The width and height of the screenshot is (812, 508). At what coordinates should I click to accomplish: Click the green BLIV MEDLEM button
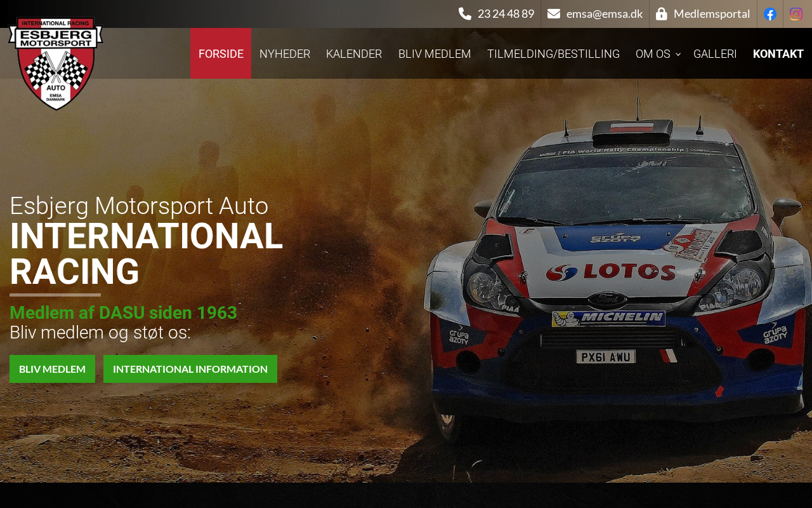(52, 369)
